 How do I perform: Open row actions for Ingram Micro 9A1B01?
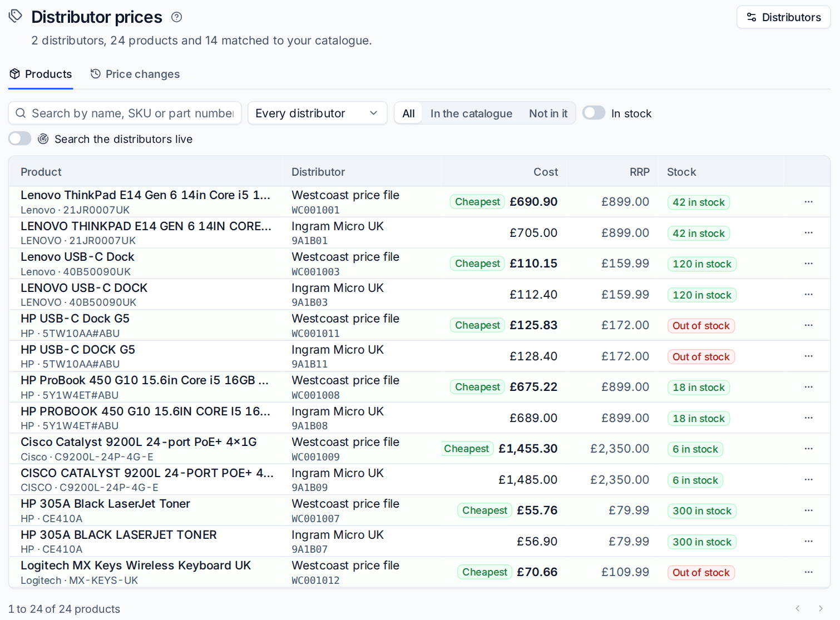tap(808, 233)
